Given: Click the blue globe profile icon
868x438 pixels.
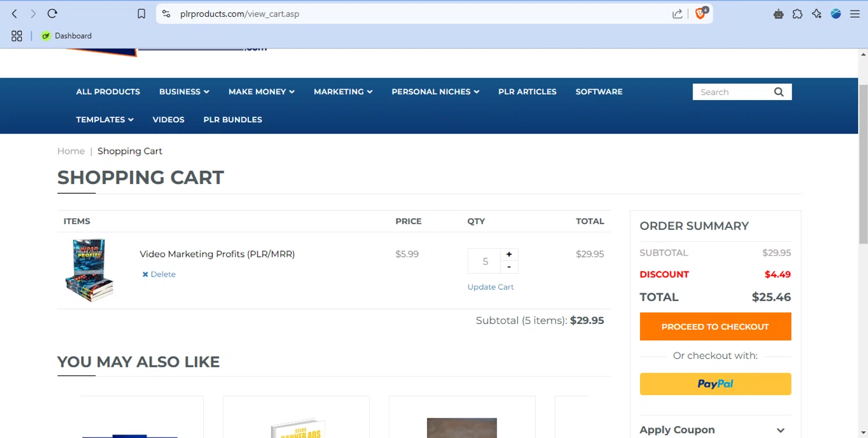Looking at the screenshot, I should tap(836, 14).
